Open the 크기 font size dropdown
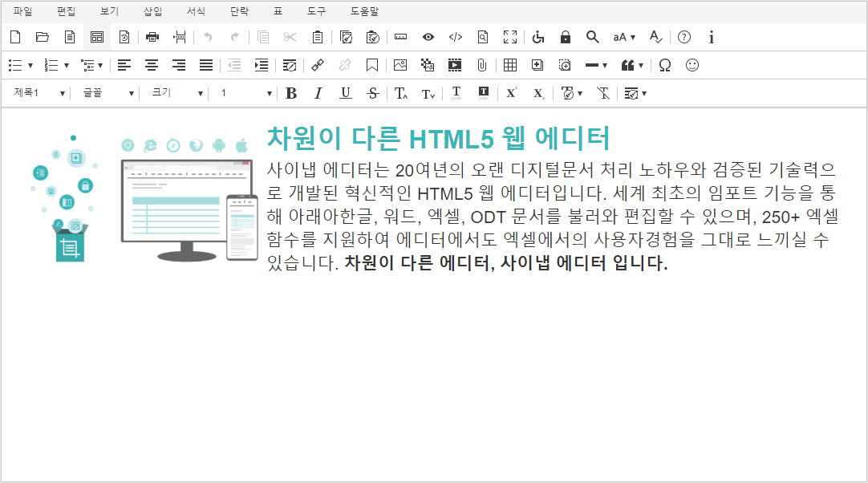868x483 pixels. pyautogui.click(x=177, y=93)
